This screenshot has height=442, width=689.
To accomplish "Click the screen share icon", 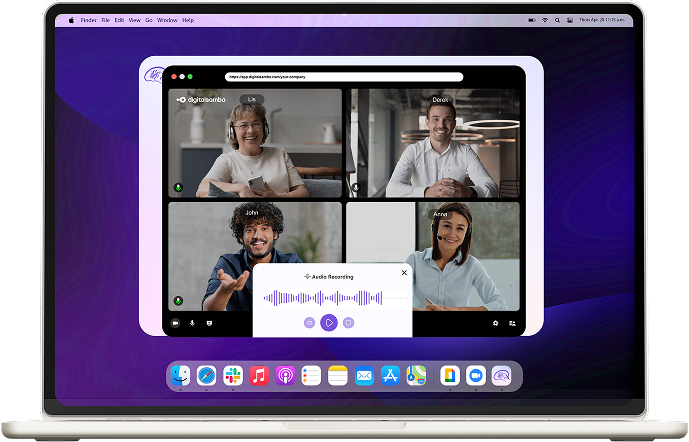I will coord(210,323).
